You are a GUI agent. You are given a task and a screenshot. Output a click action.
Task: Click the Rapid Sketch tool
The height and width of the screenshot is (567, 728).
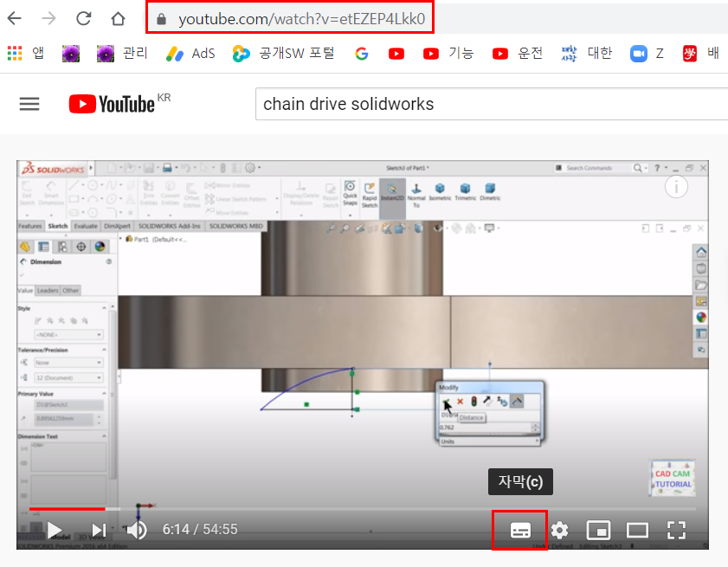[x=370, y=195]
